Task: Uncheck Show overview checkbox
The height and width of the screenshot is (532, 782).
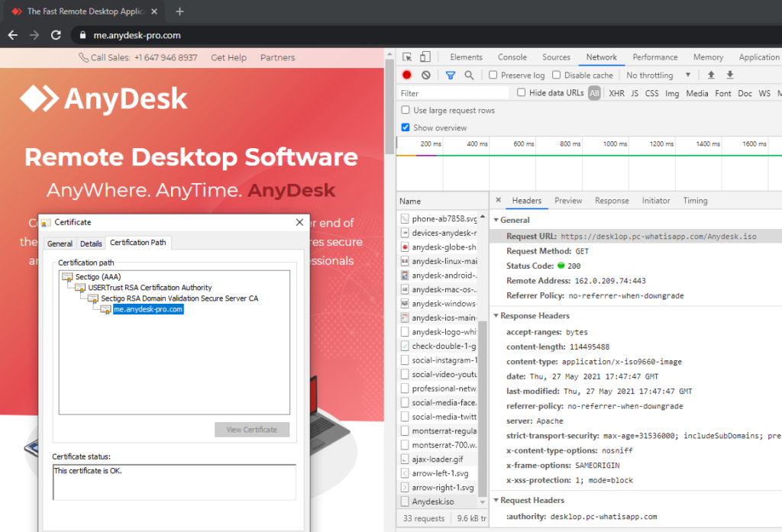Action: click(406, 127)
